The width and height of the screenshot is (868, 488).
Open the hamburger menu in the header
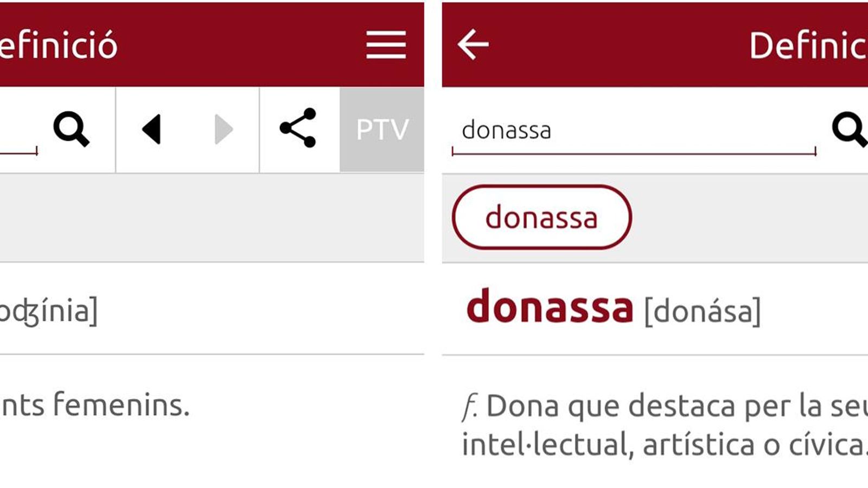(386, 44)
